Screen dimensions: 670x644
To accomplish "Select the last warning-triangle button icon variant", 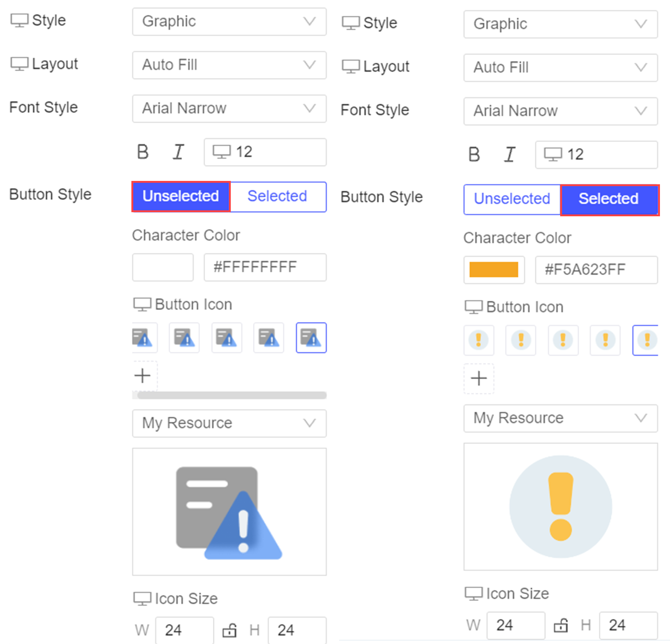I will [311, 337].
